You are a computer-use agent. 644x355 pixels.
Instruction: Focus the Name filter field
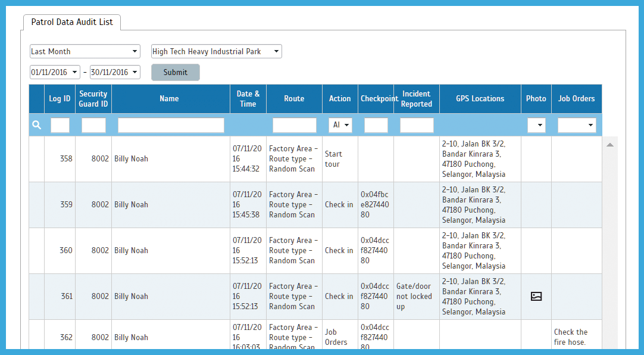coord(171,125)
